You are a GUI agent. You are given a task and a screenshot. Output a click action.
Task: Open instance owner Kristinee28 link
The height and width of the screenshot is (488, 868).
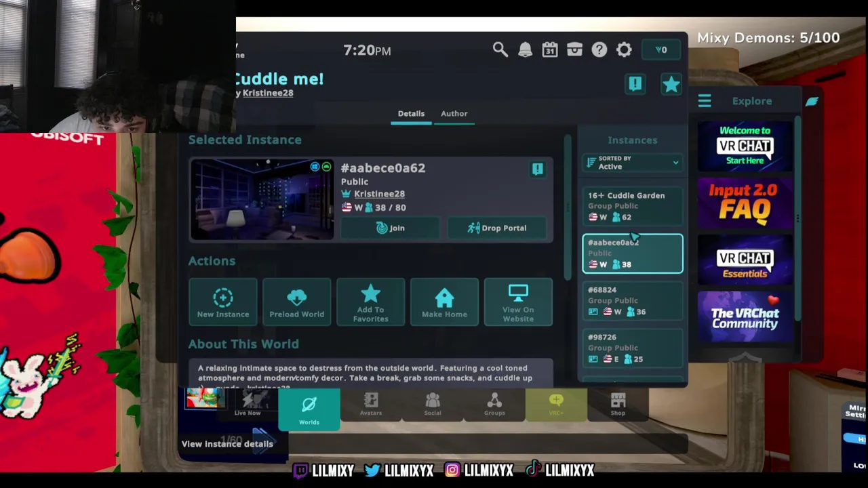(379, 194)
